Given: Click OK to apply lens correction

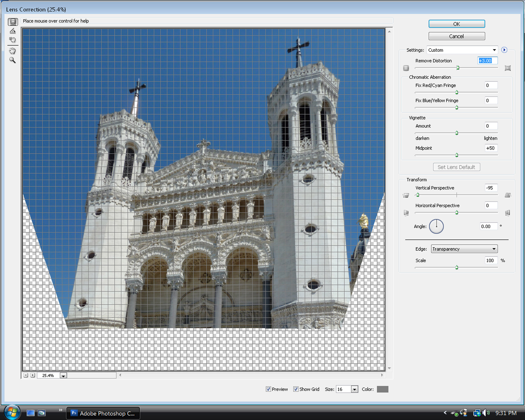Looking at the screenshot, I should 457,24.
